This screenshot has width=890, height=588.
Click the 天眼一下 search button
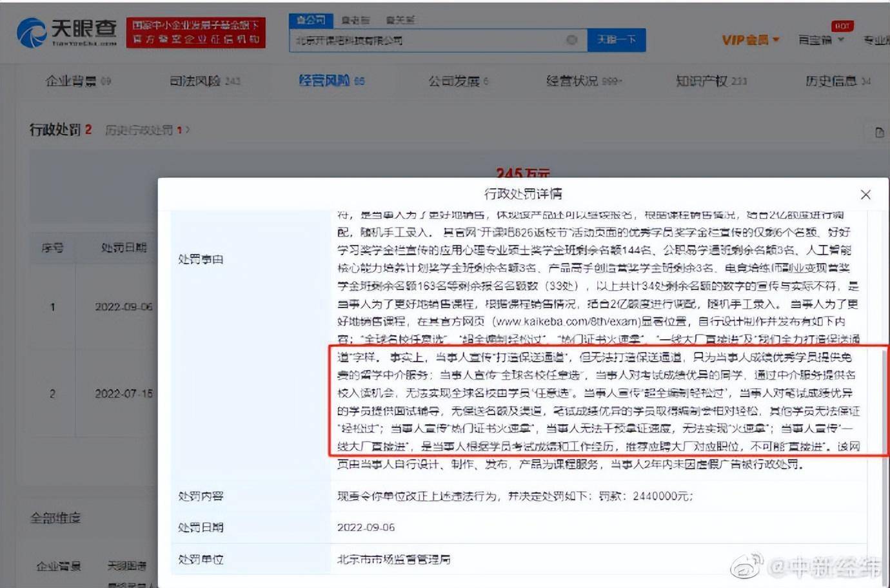616,40
